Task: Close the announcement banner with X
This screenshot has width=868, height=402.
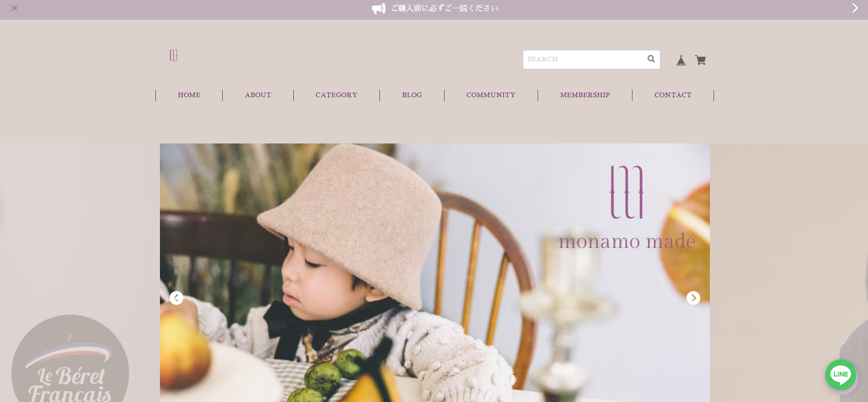Action: tap(14, 8)
